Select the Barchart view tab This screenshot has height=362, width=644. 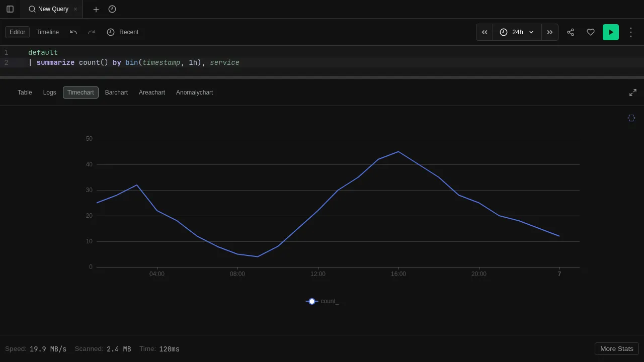click(116, 93)
